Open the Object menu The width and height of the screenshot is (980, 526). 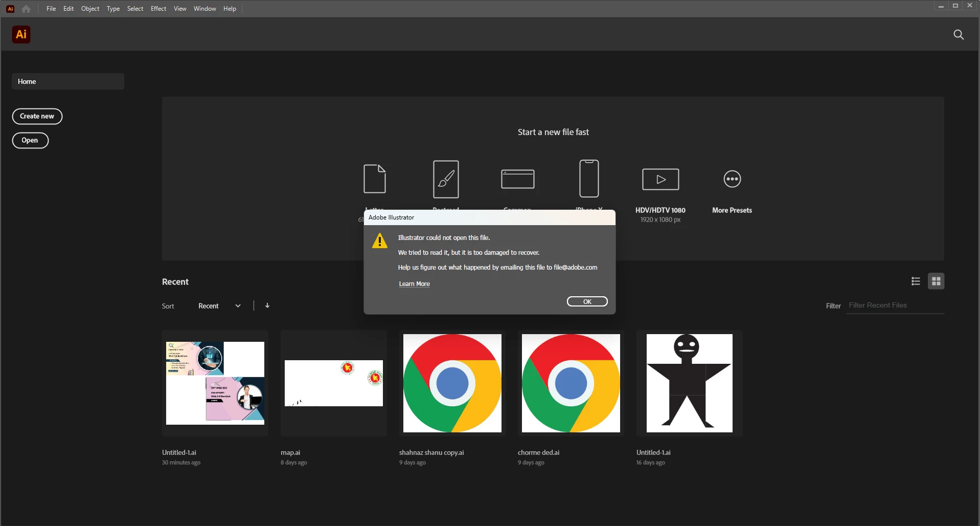click(90, 9)
